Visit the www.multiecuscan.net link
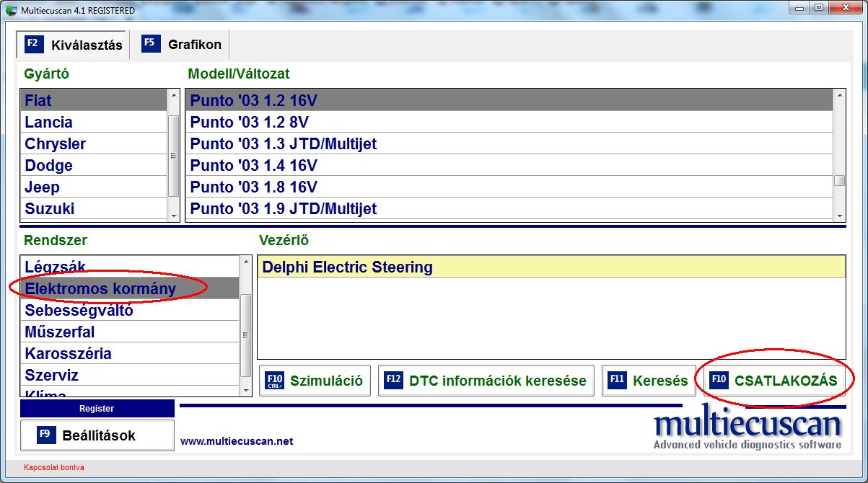 pos(237,441)
